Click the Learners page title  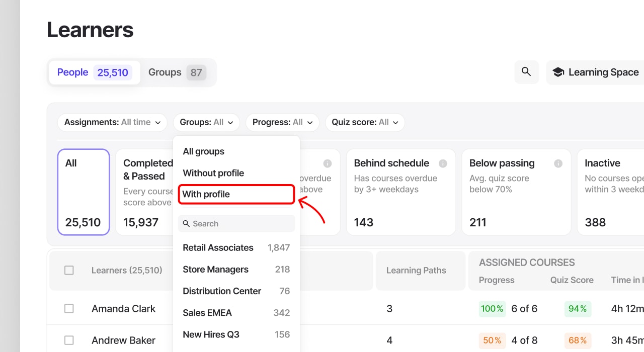tap(90, 30)
